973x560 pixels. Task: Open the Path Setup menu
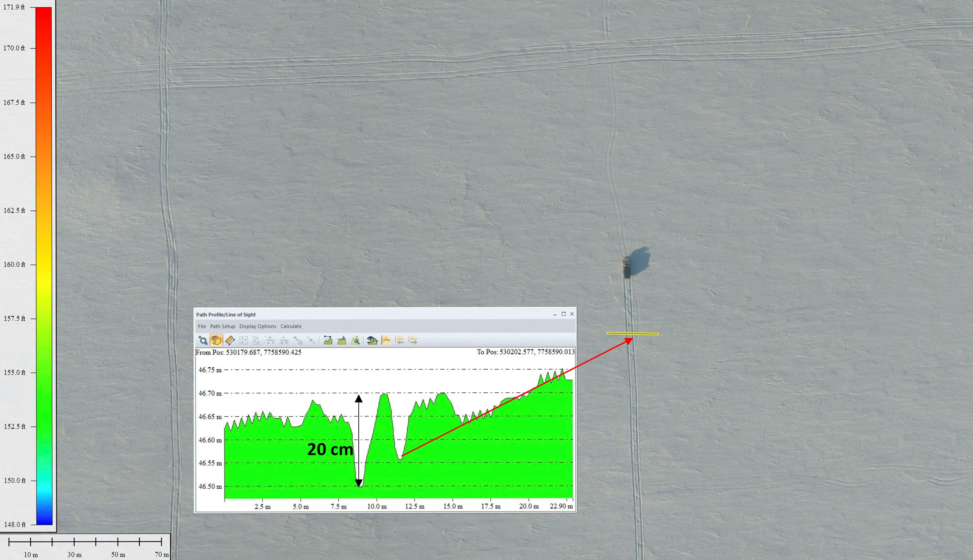[x=223, y=326]
